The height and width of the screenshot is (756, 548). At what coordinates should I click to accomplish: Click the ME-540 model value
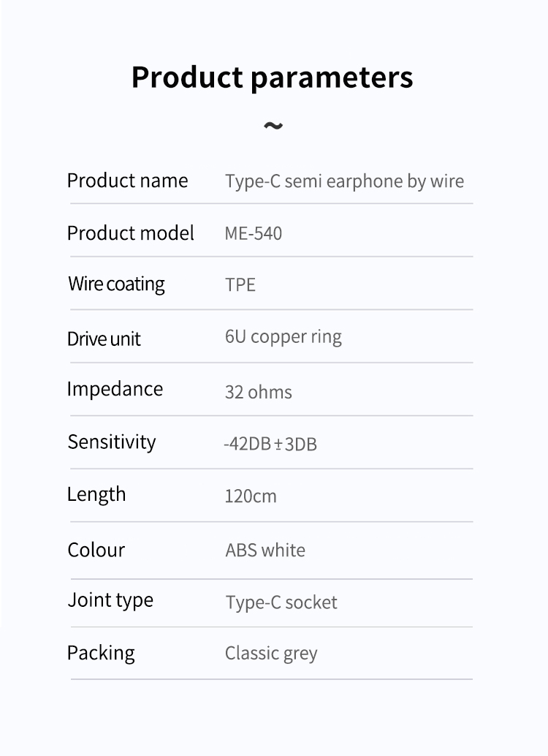click(x=253, y=234)
